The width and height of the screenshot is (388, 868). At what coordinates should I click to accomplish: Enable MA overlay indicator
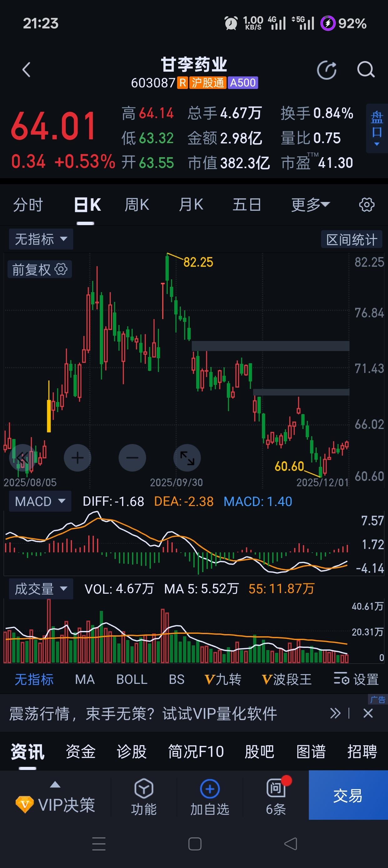(85, 679)
